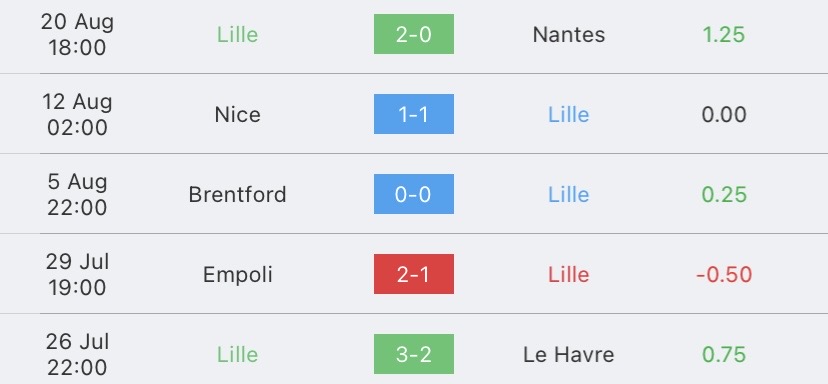
Task: Click the 29 Jul 19:00 match date
Action: pyautogui.click(x=77, y=274)
